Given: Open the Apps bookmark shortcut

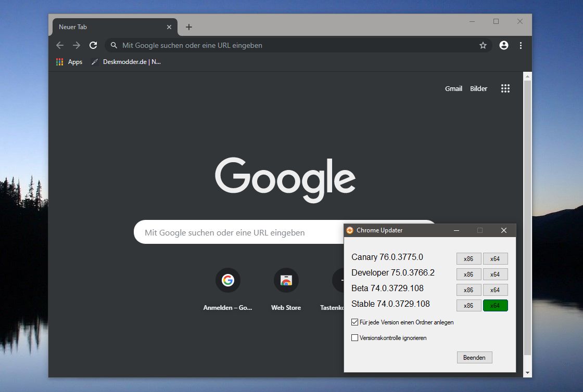Looking at the screenshot, I should click(69, 62).
